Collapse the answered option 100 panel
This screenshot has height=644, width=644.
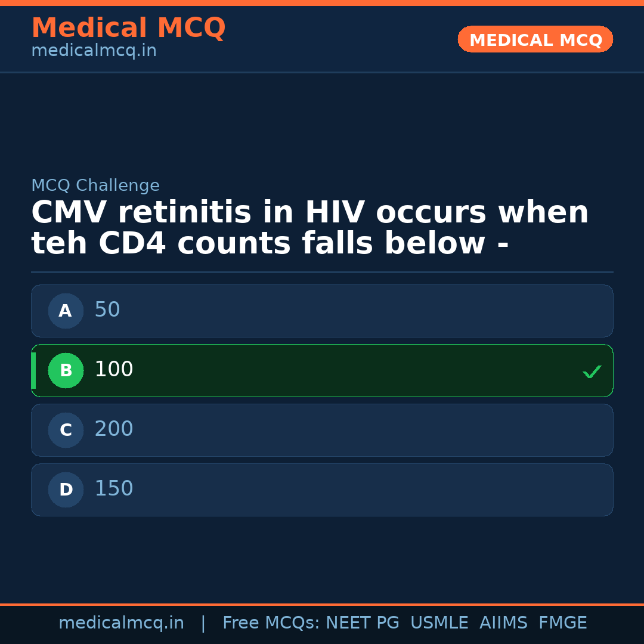click(x=322, y=370)
